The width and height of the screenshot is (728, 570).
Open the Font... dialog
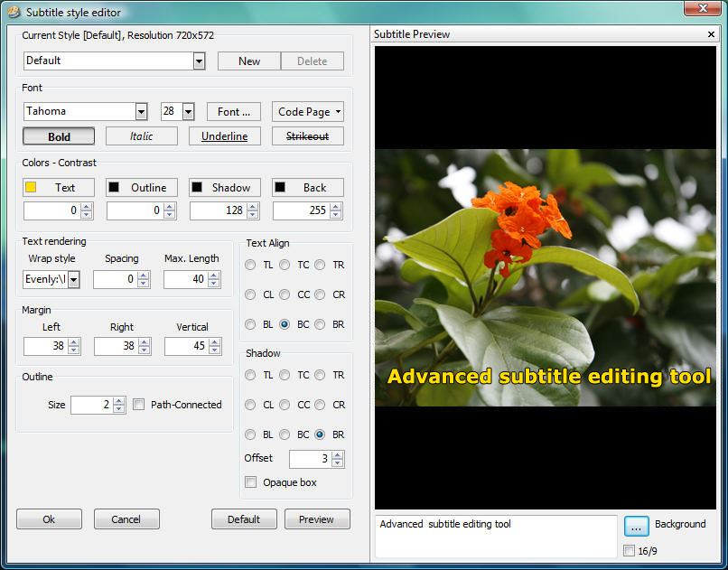(234, 112)
